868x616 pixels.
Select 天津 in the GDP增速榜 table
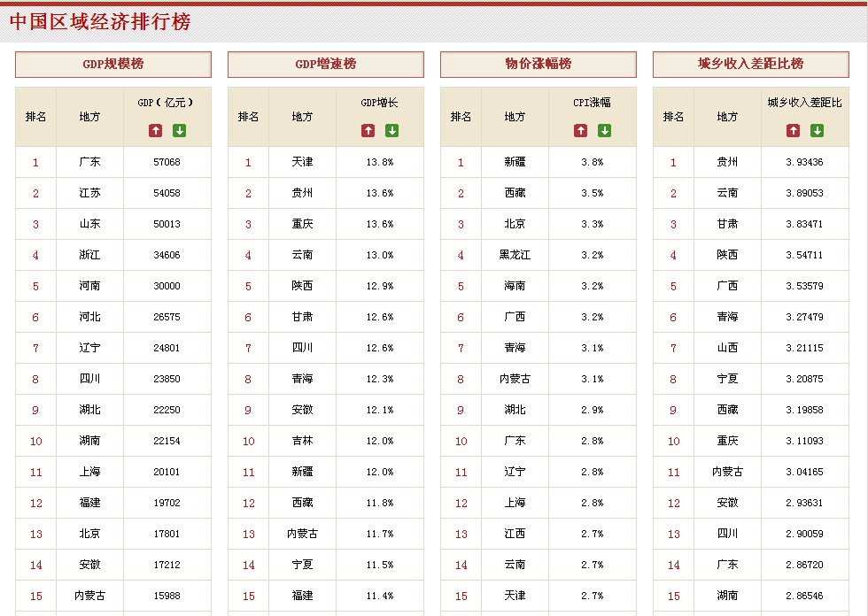pos(302,162)
